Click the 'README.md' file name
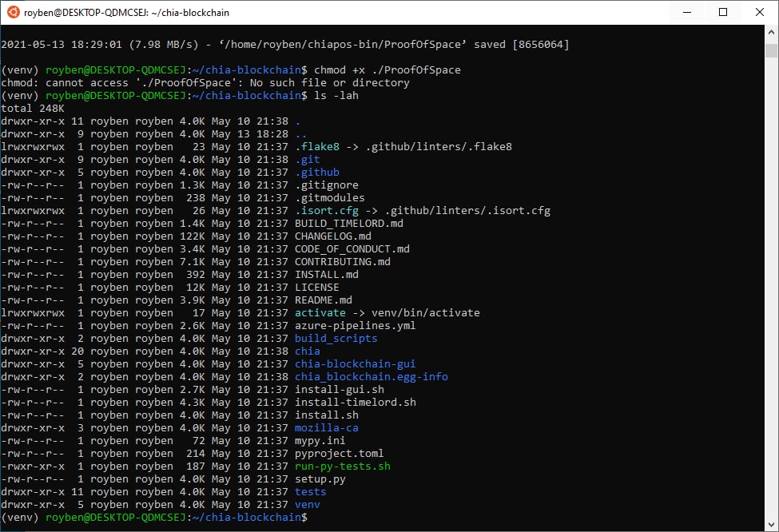Viewport: 779px width, 532px height. [324, 300]
